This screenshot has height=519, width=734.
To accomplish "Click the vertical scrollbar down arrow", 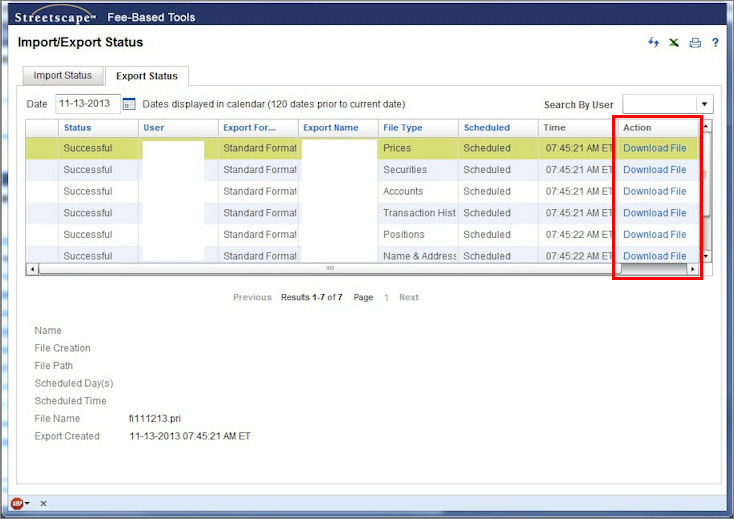I will coord(707,256).
